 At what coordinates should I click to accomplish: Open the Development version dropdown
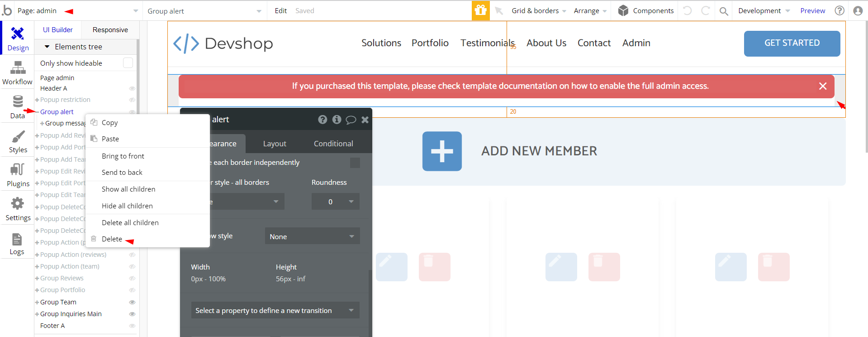click(764, 11)
